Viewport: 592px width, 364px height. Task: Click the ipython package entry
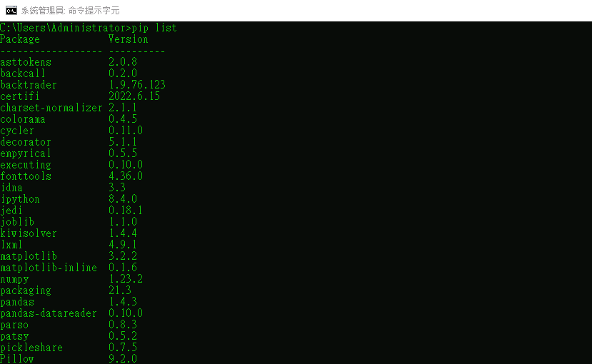(20, 199)
